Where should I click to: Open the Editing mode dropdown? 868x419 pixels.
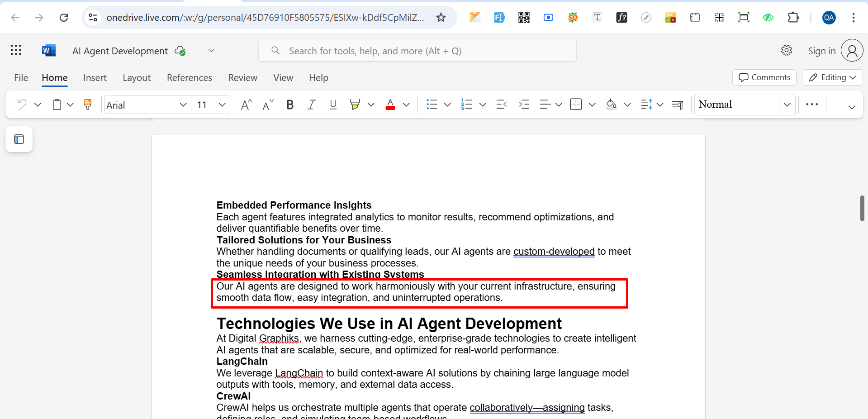pyautogui.click(x=832, y=77)
